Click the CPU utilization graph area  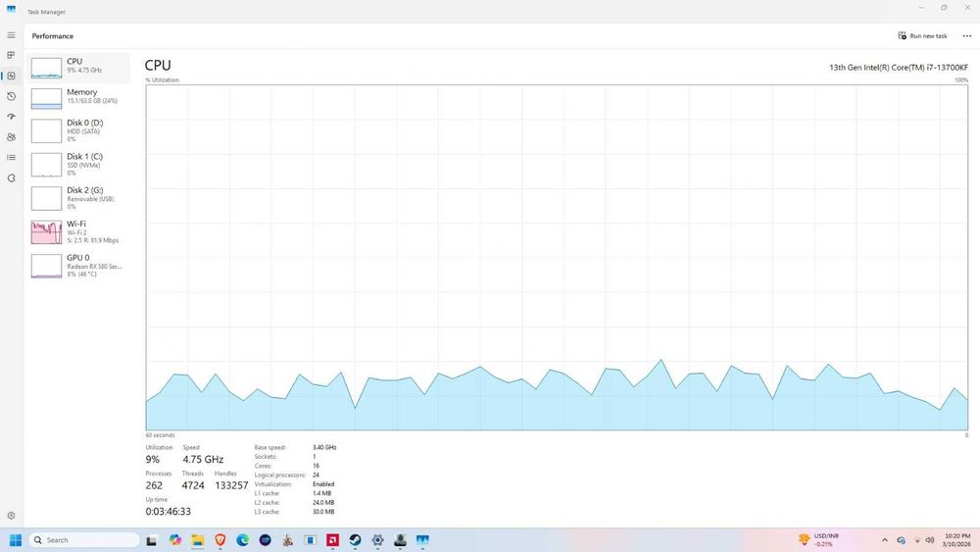[557, 258]
